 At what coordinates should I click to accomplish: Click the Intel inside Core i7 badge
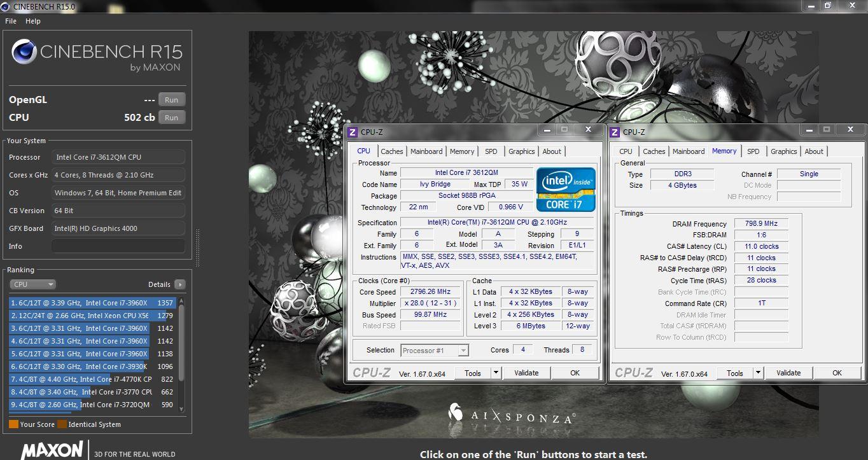coord(566,189)
